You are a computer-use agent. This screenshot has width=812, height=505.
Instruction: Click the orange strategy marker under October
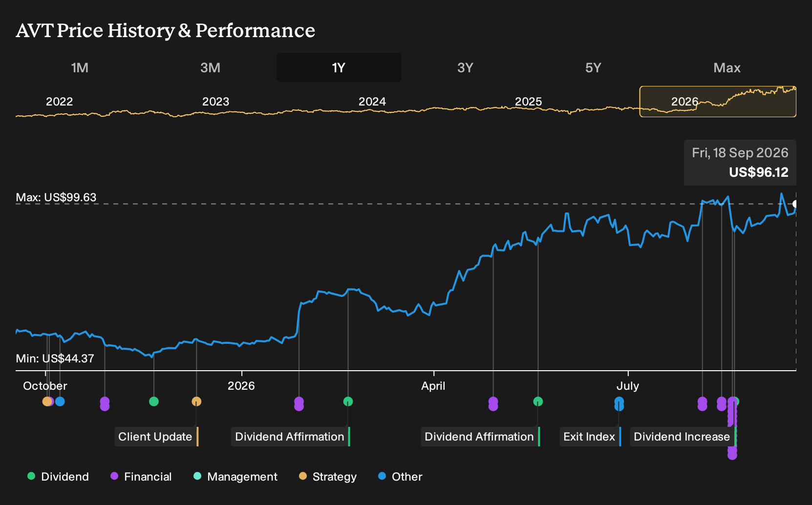click(47, 401)
